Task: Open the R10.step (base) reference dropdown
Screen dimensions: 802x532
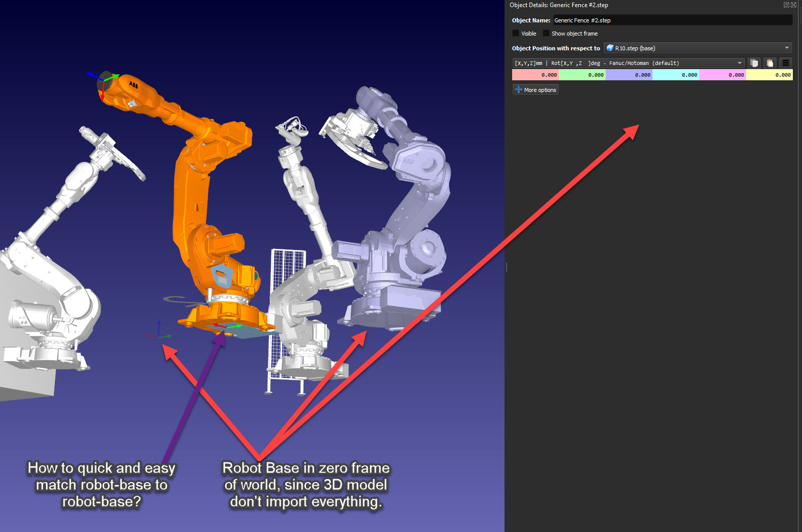Action: 698,48
